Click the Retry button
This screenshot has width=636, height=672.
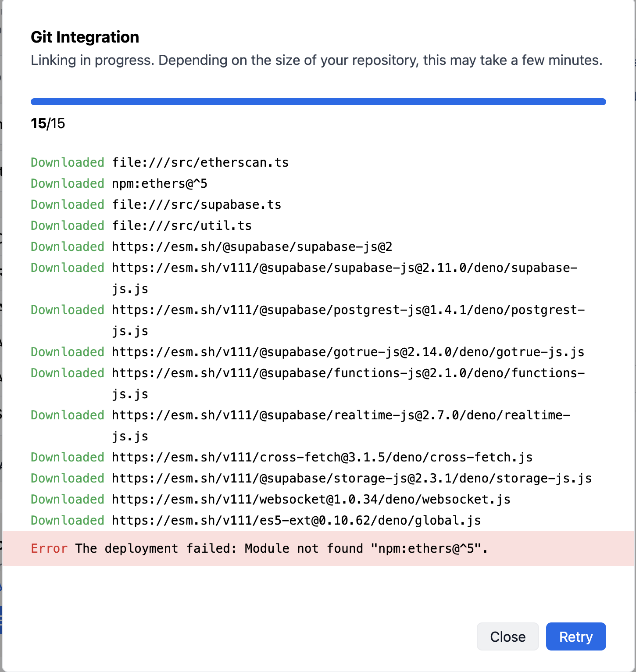575,636
